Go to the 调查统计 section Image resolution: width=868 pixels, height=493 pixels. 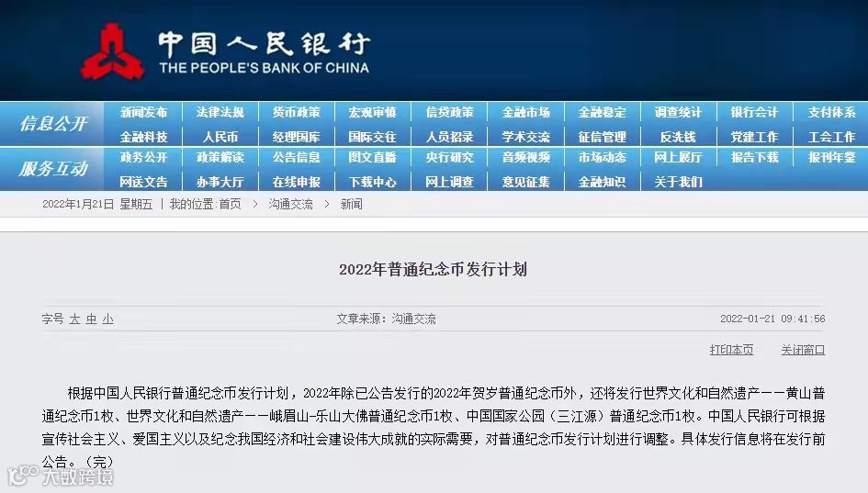[x=678, y=112]
